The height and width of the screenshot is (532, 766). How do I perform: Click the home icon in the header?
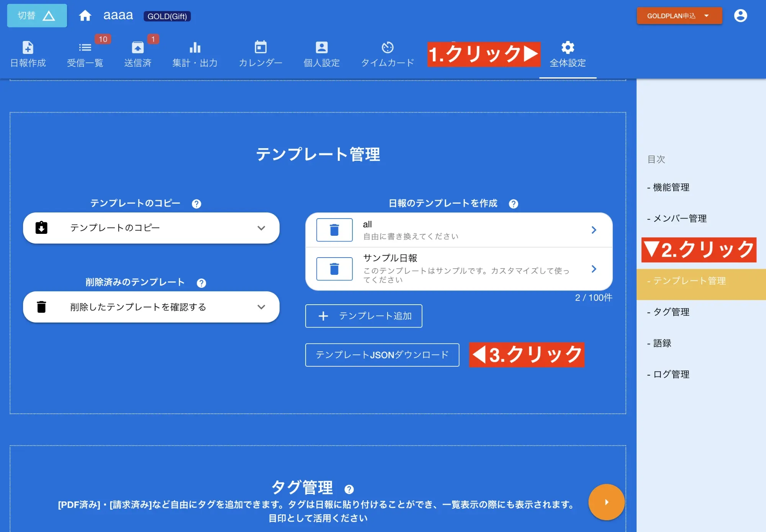click(85, 15)
